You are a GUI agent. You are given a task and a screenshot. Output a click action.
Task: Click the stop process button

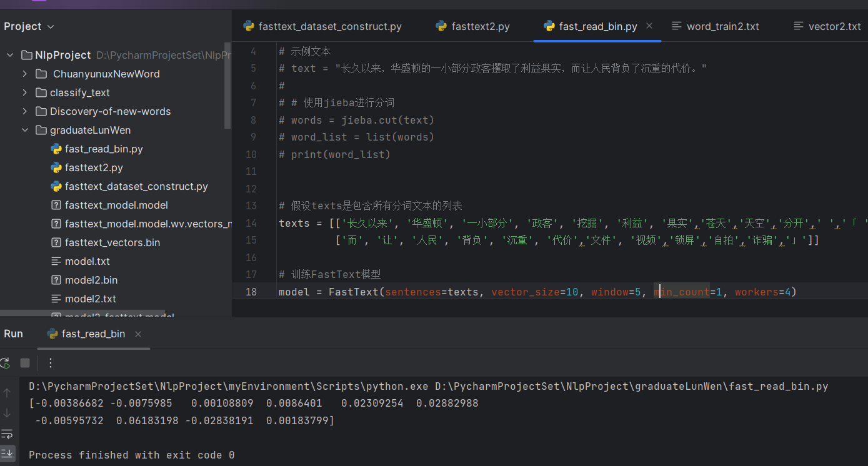25,363
